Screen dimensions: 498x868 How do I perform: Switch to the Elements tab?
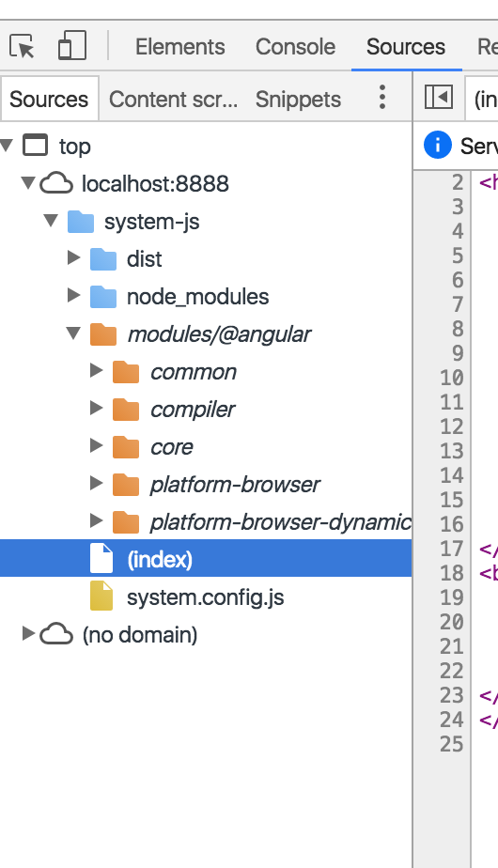180,47
